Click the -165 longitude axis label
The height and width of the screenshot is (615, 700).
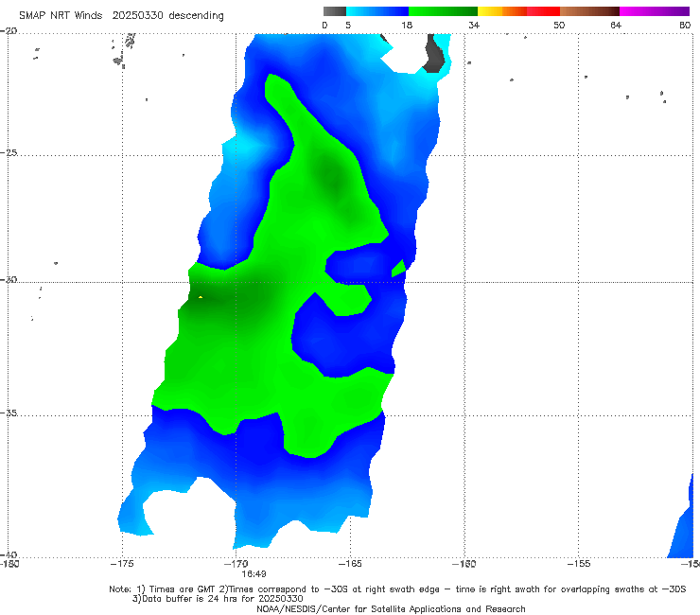[x=350, y=564]
